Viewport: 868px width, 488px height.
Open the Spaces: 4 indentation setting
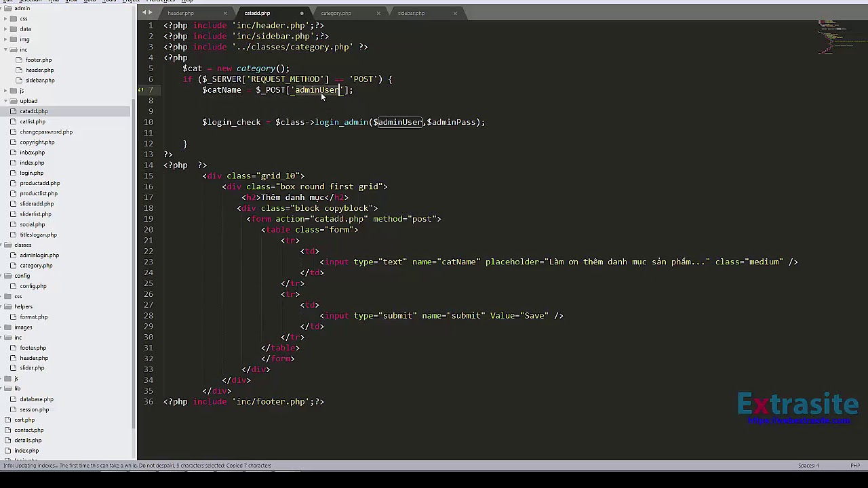(808, 466)
